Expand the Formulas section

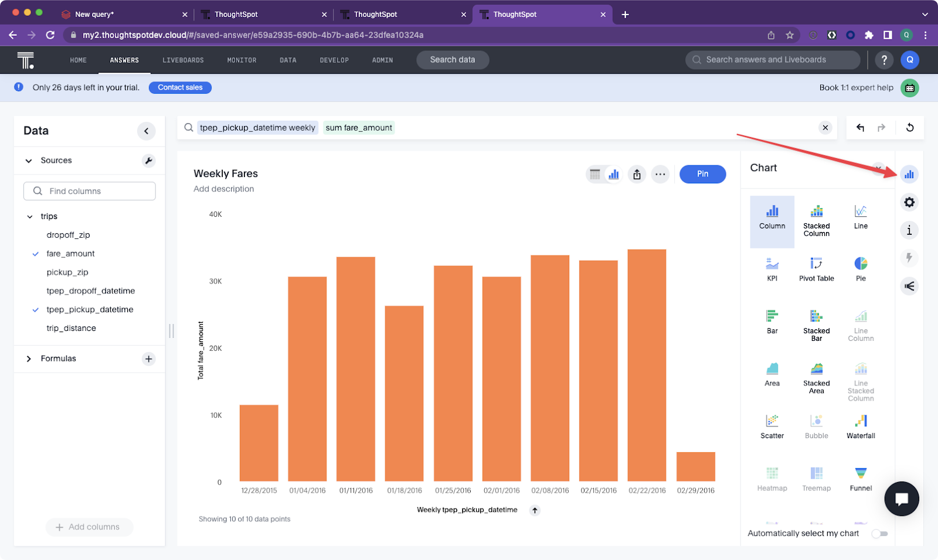click(x=29, y=358)
